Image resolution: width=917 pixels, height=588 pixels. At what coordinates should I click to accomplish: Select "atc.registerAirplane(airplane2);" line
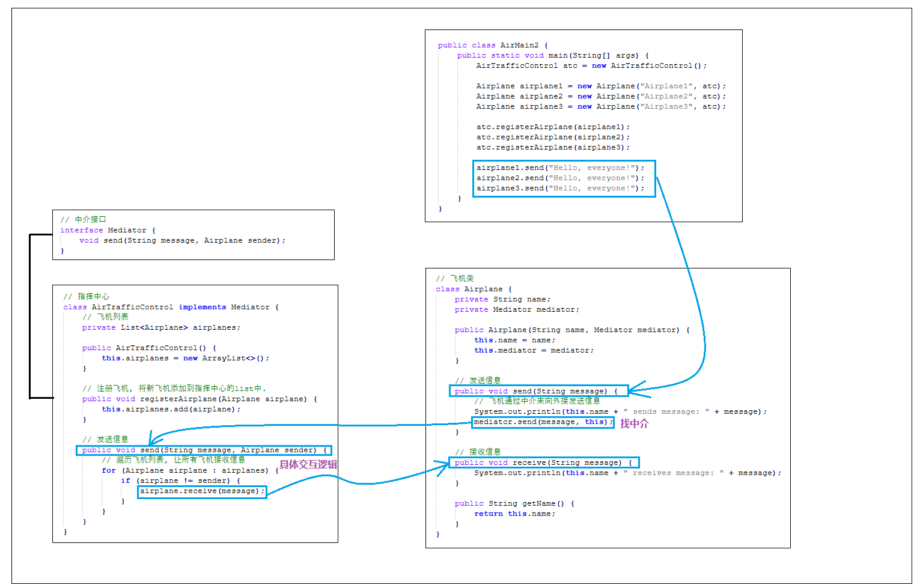click(x=553, y=137)
